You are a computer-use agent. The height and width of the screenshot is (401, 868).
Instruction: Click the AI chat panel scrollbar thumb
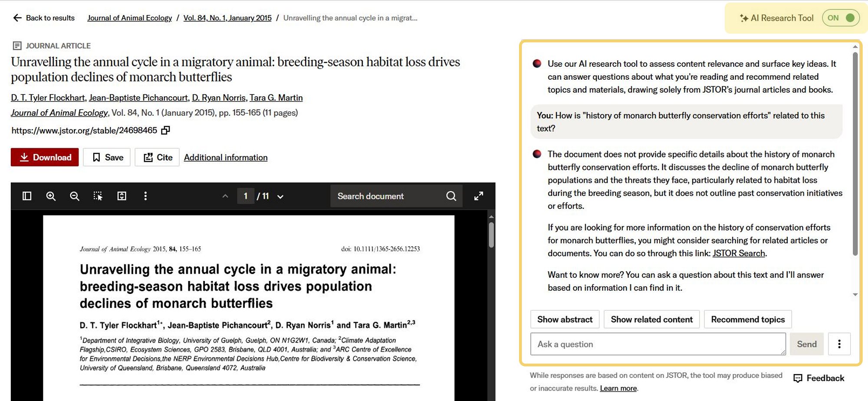coord(855,153)
